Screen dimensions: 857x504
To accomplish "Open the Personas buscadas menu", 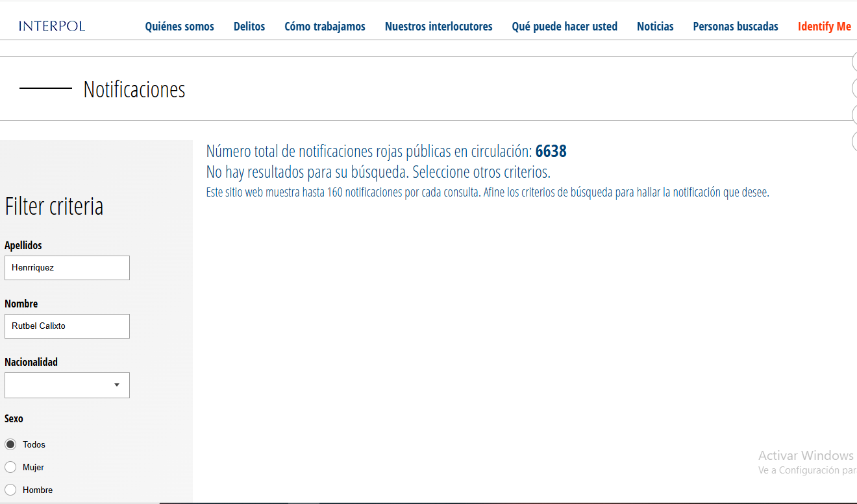I will coord(736,27).
